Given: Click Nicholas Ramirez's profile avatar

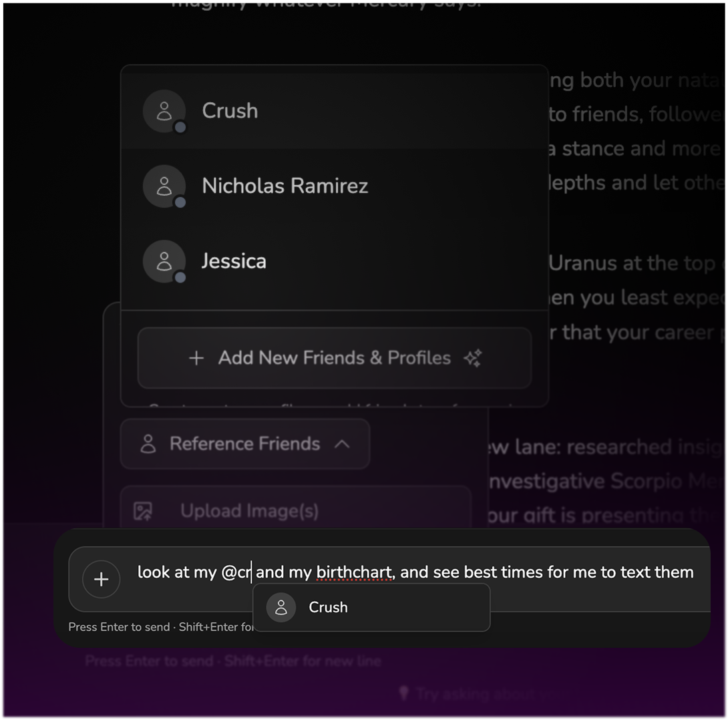Looking at the screenshot, I should 164,186.
